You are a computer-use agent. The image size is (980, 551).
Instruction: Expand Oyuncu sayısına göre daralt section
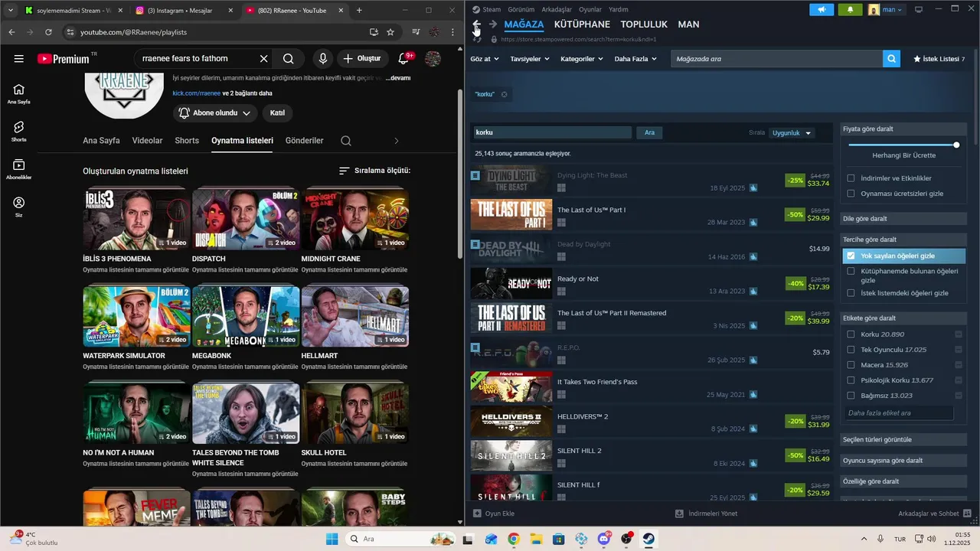903,461
